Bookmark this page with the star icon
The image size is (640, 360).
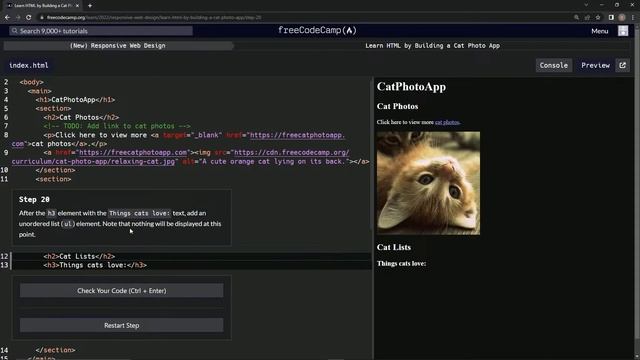click(x=598, y=18)
